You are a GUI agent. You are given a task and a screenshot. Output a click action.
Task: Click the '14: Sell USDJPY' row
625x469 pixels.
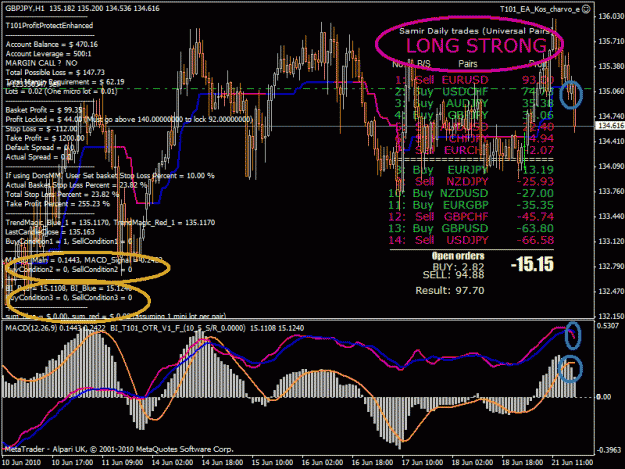(x=471, y=240)
